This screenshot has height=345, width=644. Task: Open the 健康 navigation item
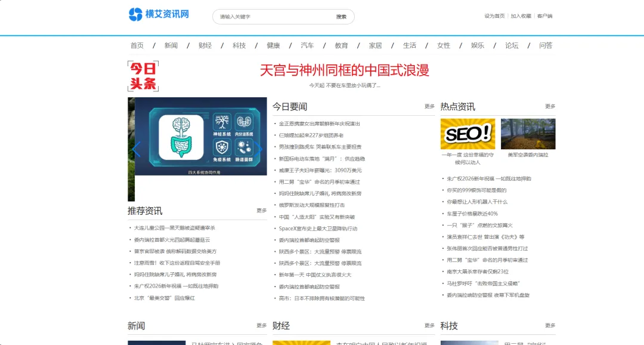[274, 45]
